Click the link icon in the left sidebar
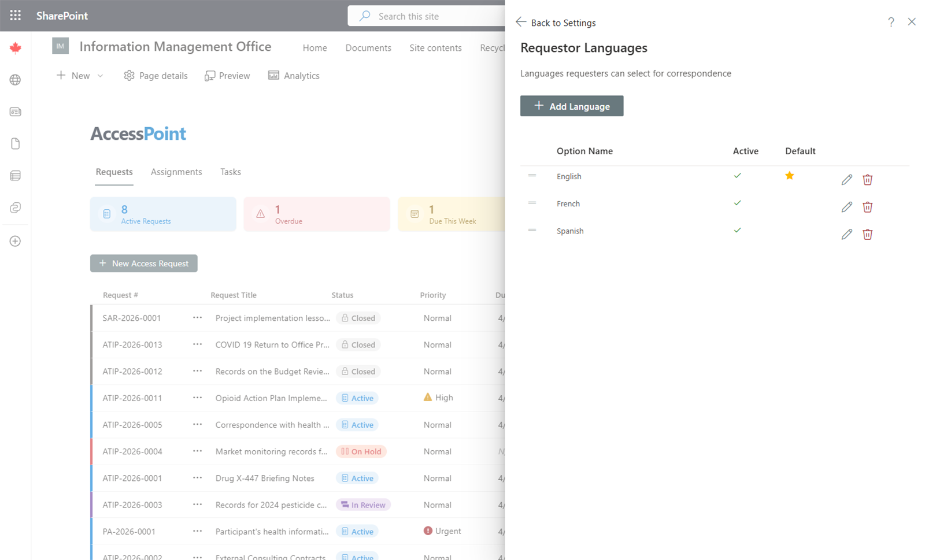 [x=15, y=207]
